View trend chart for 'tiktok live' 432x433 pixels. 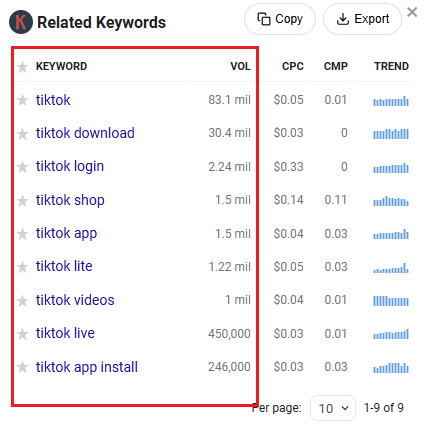pyautogui.click(x=391, y=334)
